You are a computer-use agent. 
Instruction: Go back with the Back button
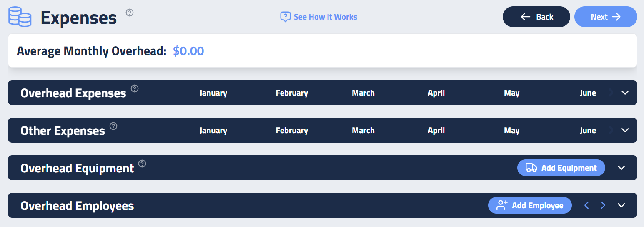pyautogui.click(x=536, y=17)
